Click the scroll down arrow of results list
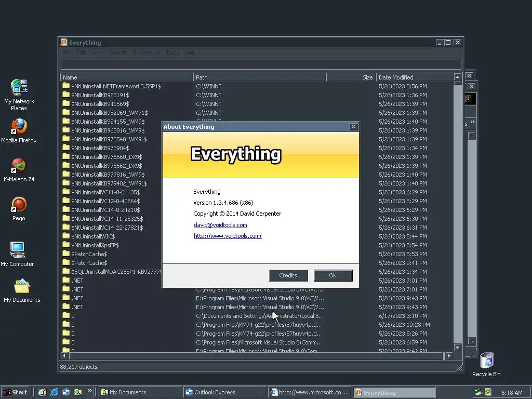The width and height of the screenshot is (532, 399). [457, 347]
